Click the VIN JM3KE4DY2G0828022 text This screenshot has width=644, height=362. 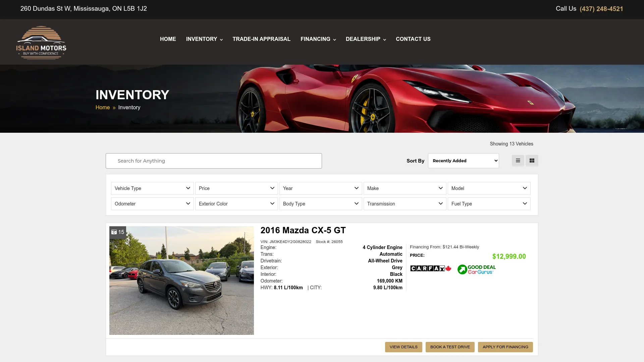pyautogui.click(x=286, y=242)
